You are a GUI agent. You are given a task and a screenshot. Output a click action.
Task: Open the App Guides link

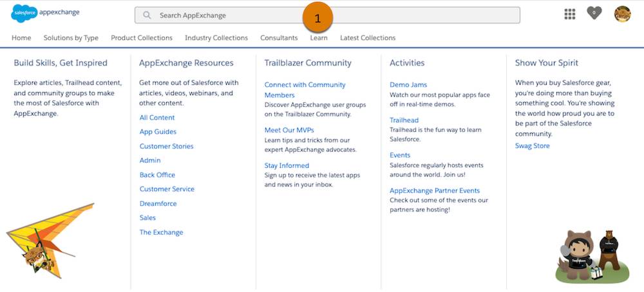158,132
